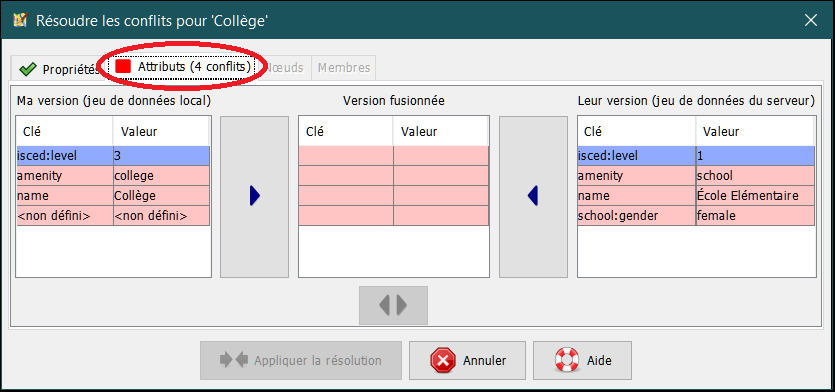Select name Collège row in local dataset
The width and height of the screenshot is (835, 392).
pyautogui.click(x=113, y=195)
